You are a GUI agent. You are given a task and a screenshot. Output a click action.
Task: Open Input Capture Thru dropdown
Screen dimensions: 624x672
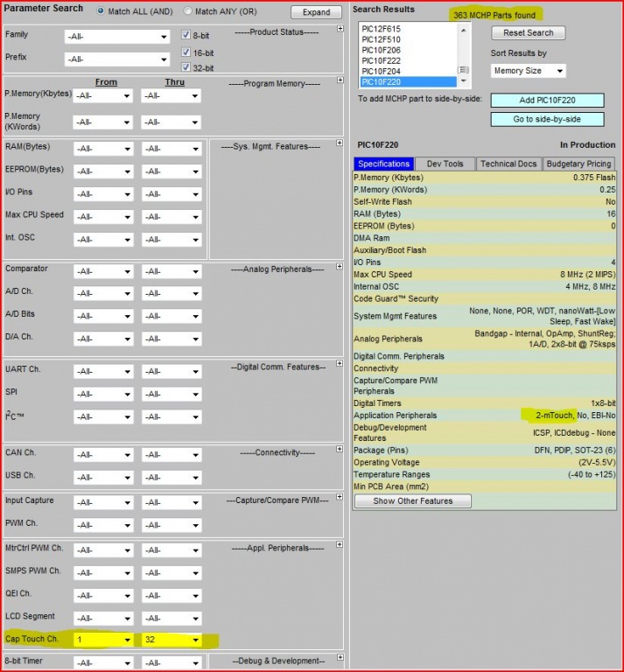pos(172,503)
